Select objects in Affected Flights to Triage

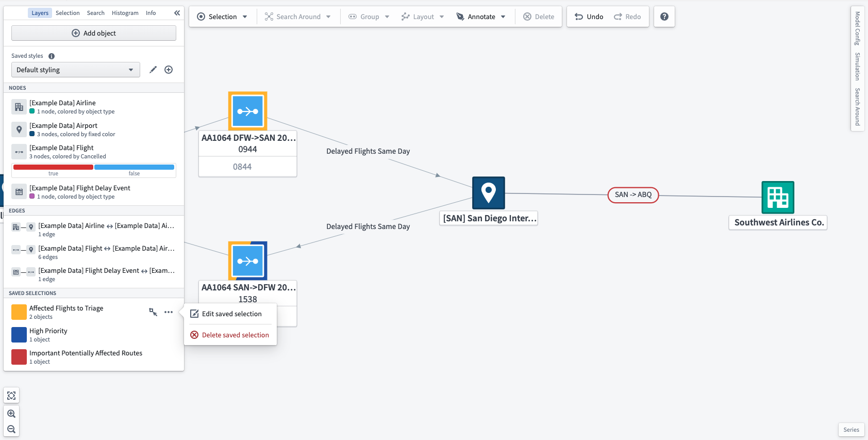tap(153, 312)
